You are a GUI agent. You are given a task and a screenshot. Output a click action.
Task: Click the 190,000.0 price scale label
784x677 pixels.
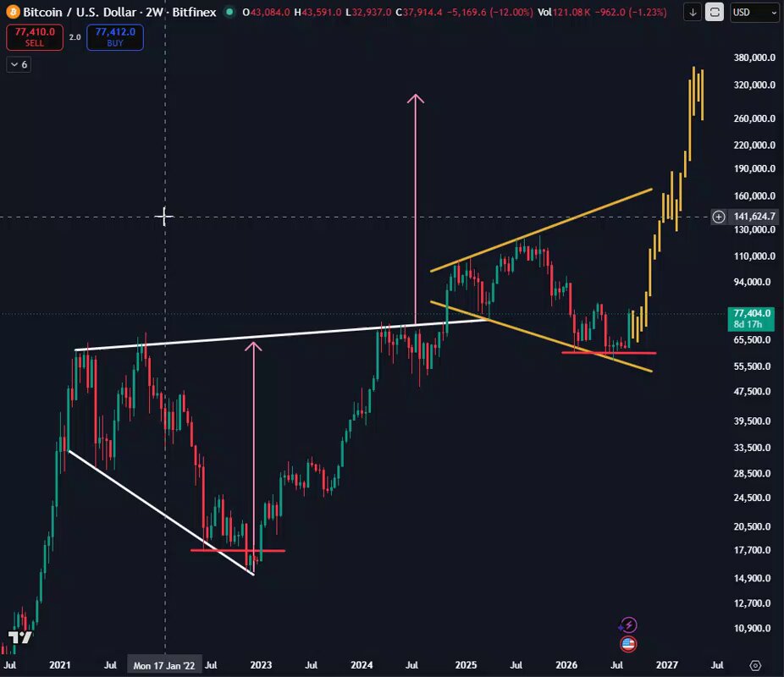tap(754, 168)
